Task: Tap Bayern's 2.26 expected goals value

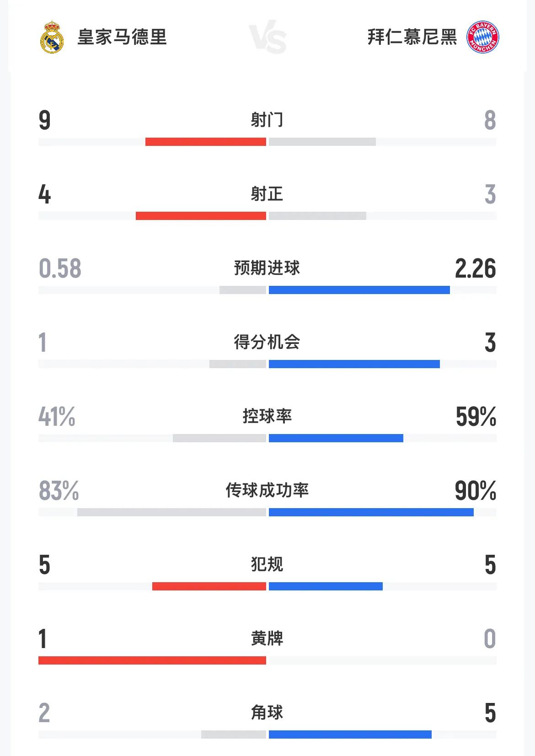Action: click(x=475, y=268)
